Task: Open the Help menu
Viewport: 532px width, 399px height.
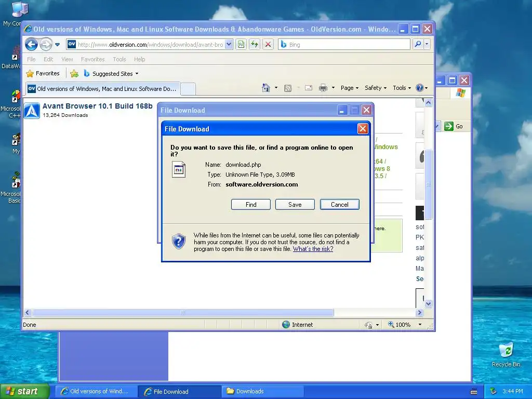Action: (139, 59)
